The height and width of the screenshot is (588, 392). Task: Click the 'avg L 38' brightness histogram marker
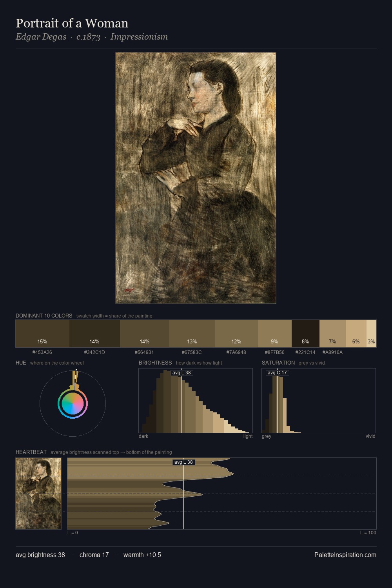181,373
